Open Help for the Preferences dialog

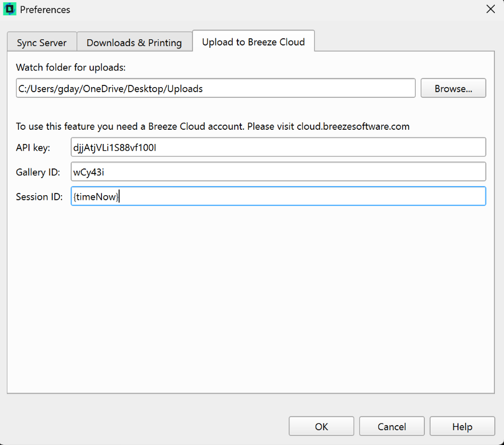tap(462, 426)
